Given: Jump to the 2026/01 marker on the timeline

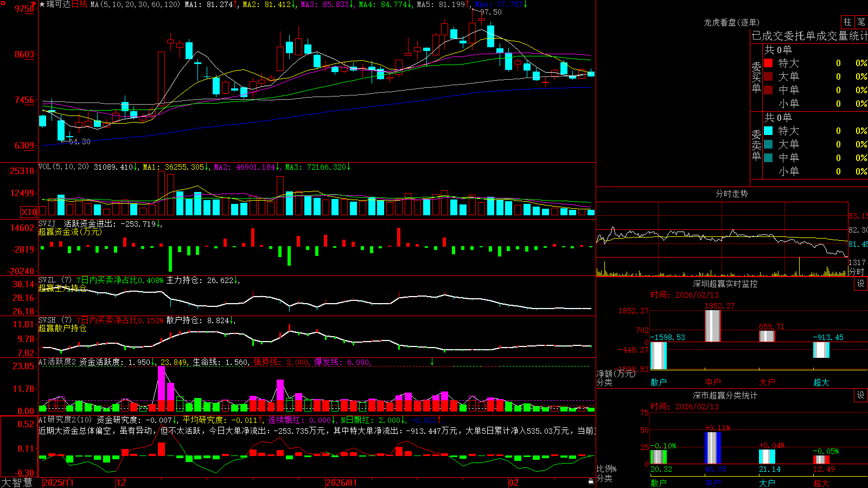Looking at the screenshot, I should (x=342, y=483).
